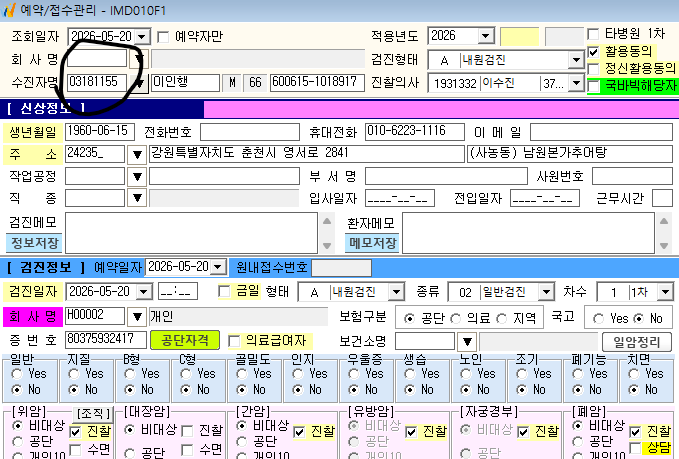Open the 직종 lookup arrow button
Viewport: 679px width, 459px height.
tap(137, 198)
